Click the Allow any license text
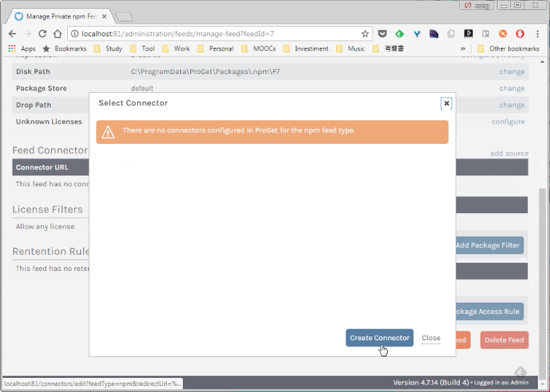This screenshot has height=392, width=550. pyautogui.click(x=45, y=227)
